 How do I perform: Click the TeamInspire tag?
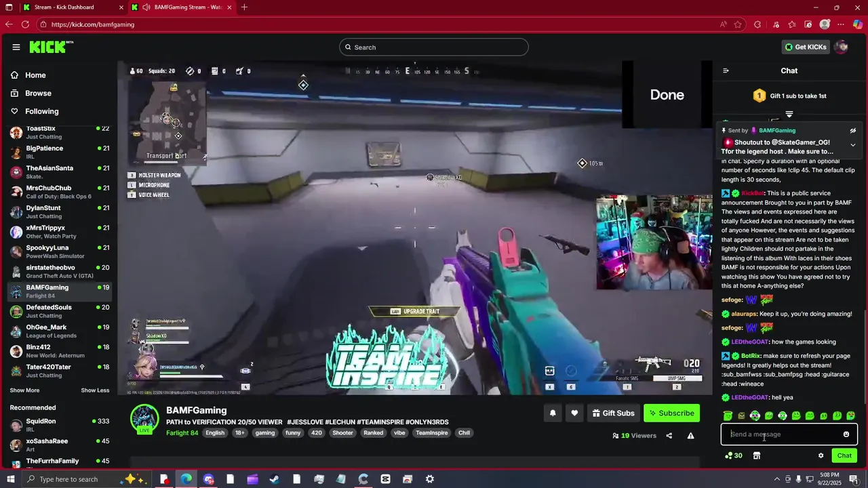coord(432,433)
